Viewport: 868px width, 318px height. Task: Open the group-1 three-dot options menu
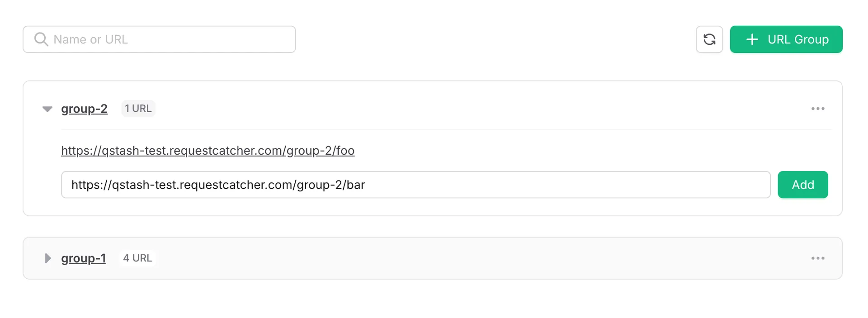(x=818, y=258)
